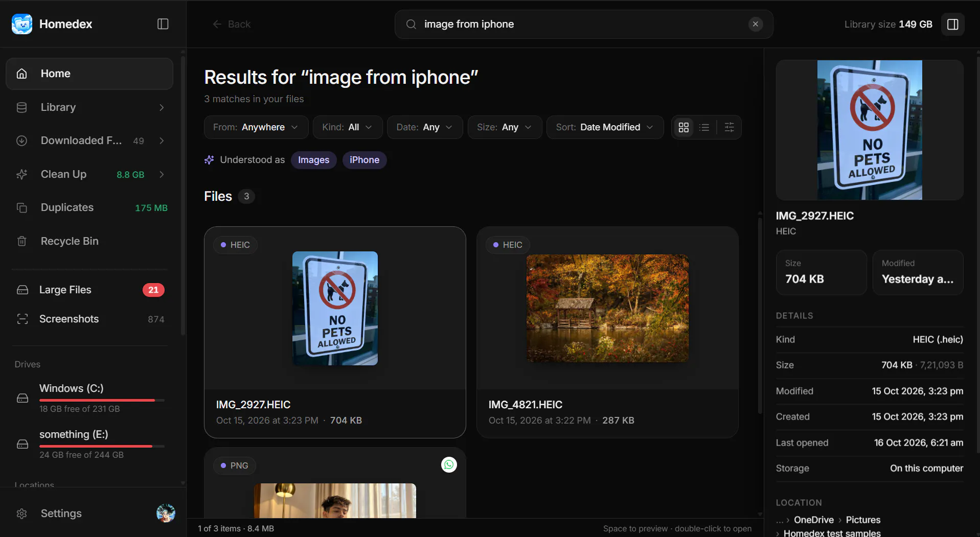Collapse the left sidebar panel icon
Screen dimensions: 980x537
(163, 24)
